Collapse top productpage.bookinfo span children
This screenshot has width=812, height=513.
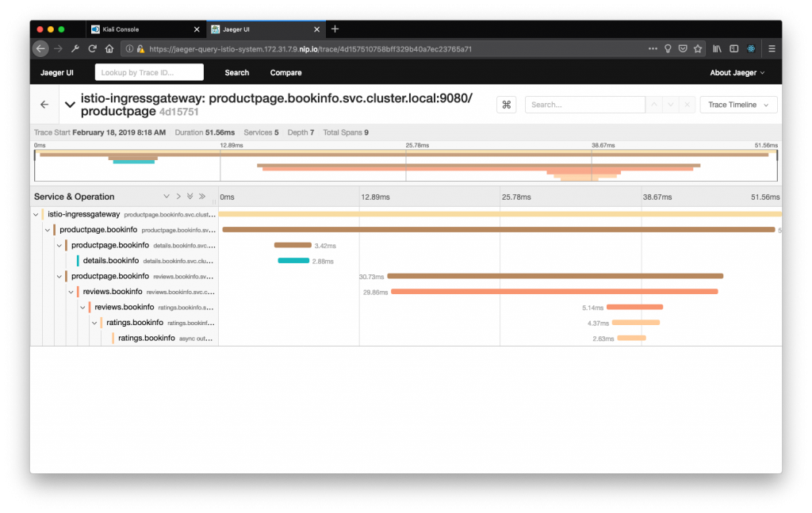point(47,230)
